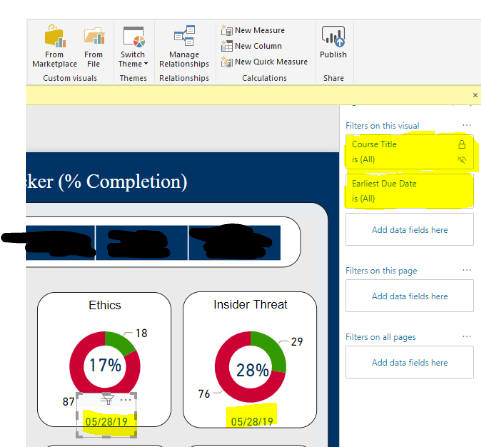Select the 05/28/19 date card under Ethics
Screen dimensions: 481x447
click(107, 422)
